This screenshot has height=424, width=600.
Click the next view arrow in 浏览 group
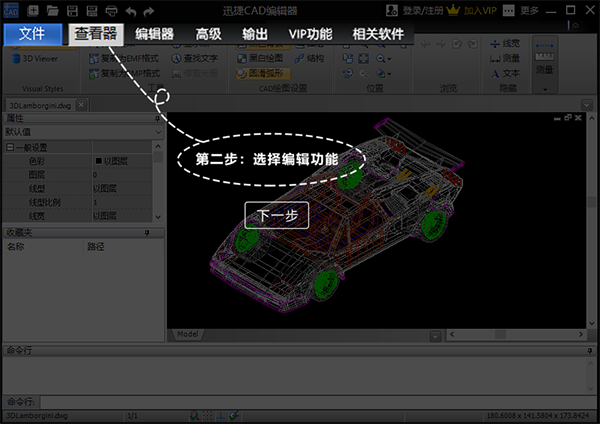(x=441, y=44)
